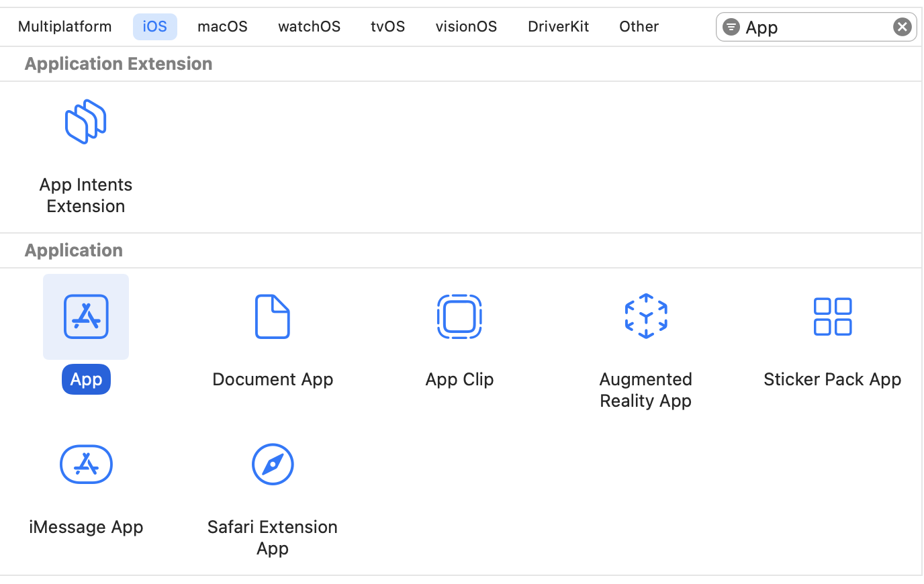Click the "Application" section header
Viewport: 924px width, 584px height.
74,250
